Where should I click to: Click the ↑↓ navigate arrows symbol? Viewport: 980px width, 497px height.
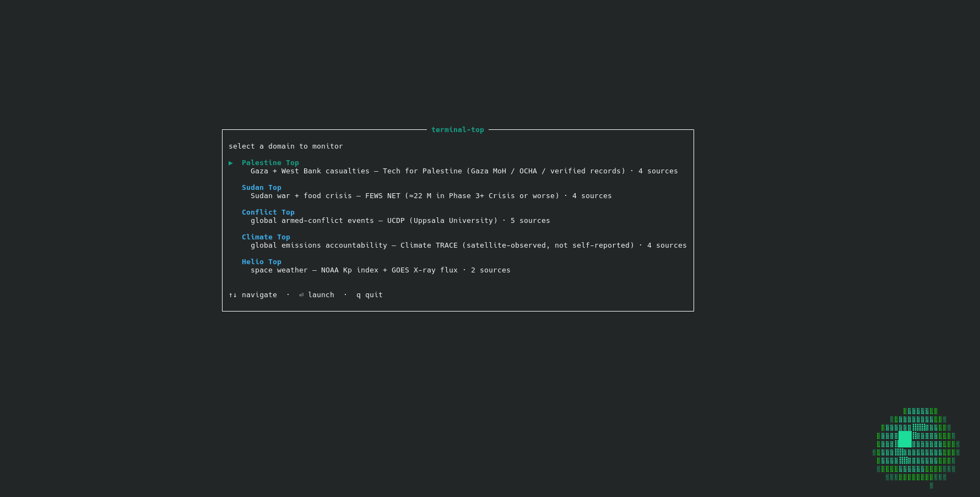(x=232, y=295)
